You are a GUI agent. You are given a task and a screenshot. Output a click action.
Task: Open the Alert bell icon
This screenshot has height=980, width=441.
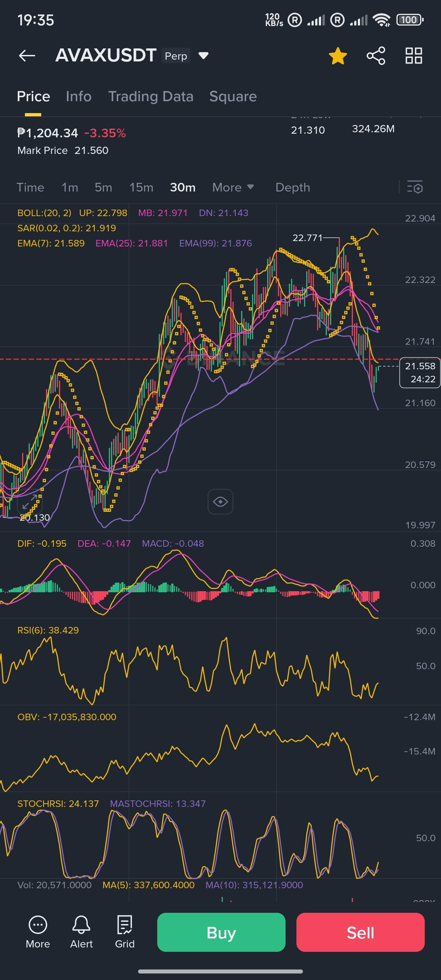point(81,932)
